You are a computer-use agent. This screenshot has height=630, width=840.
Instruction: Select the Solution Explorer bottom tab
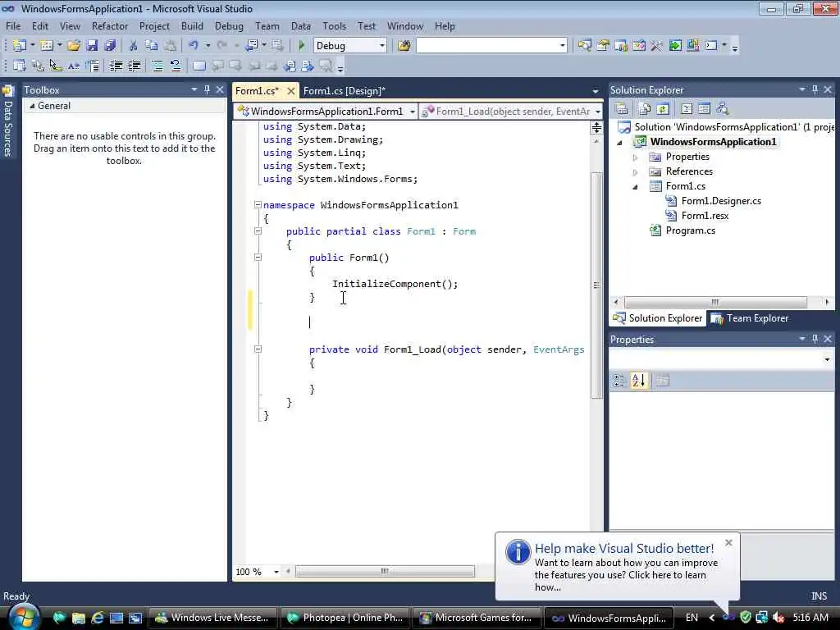coord(658,318)
